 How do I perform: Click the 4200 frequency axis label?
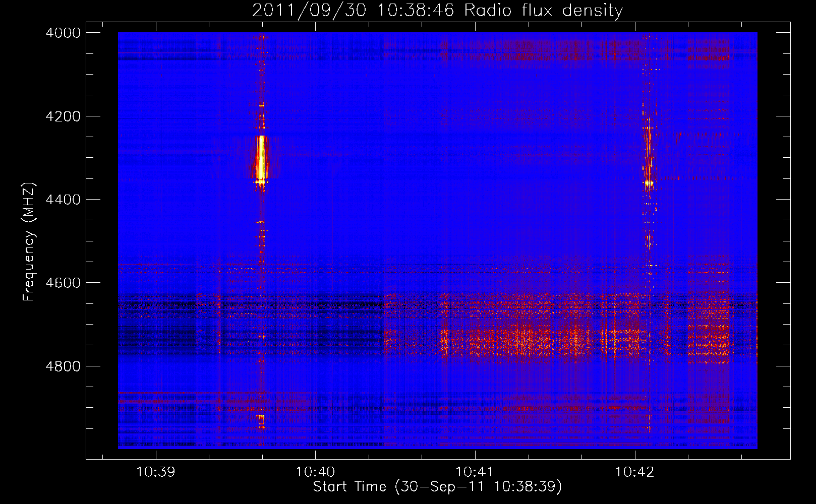pos(63,116)
